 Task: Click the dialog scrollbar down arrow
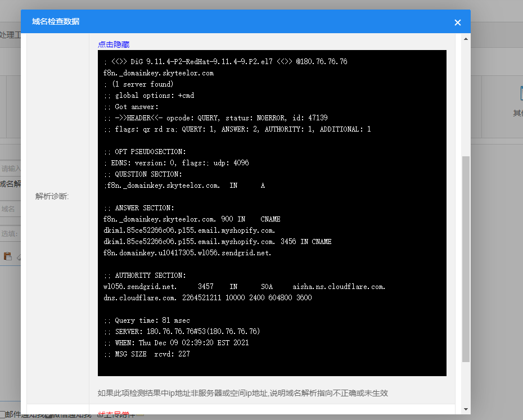[466, 409]
